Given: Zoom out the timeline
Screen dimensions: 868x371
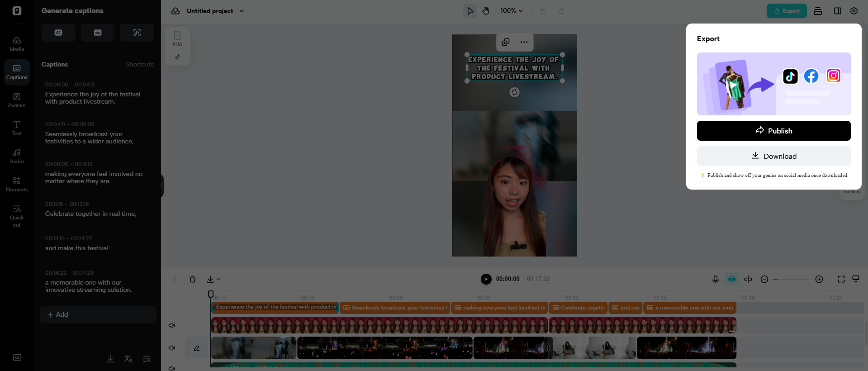Looking at the screenshot, I should tap(764, 279).
